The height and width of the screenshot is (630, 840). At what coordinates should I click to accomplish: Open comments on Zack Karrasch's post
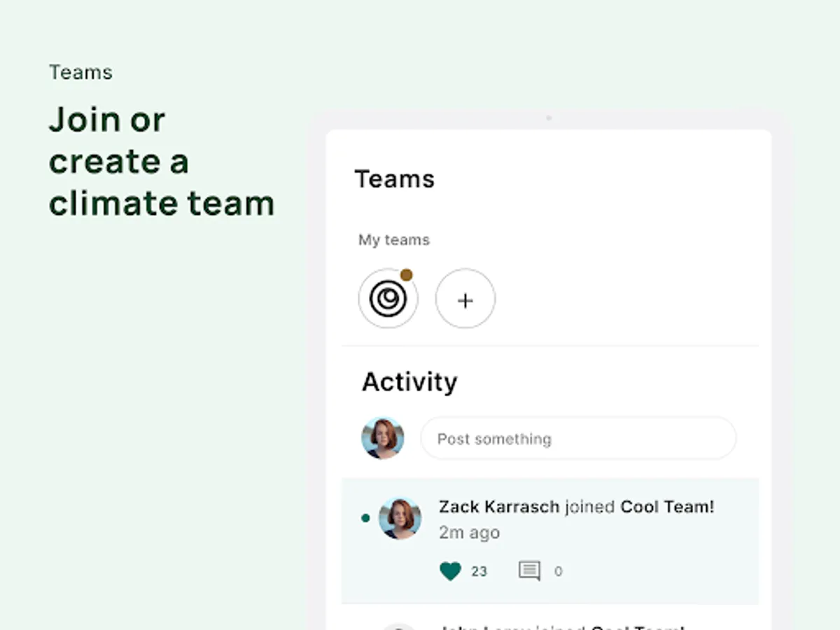tap(529, 571)
